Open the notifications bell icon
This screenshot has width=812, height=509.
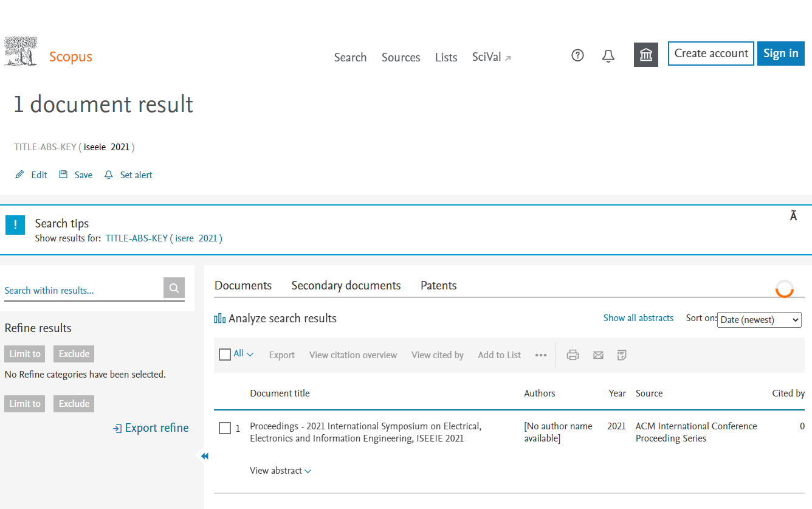coord(608,56)
